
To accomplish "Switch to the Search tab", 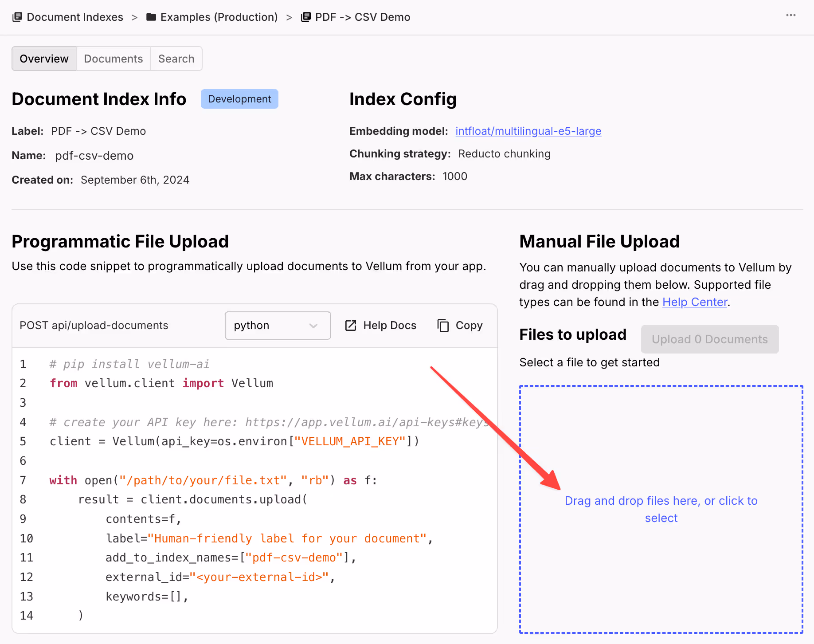I will [176, 59].
